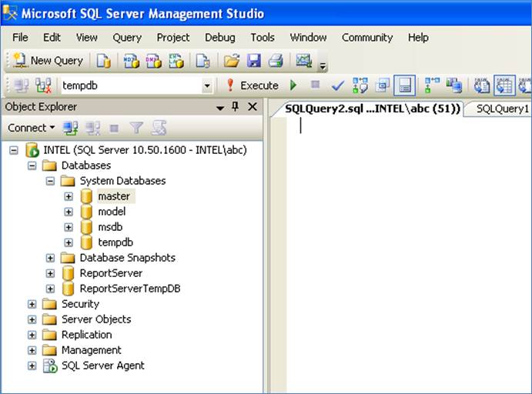Expand the master database node

pyautogui.click(x=69, y=196)
